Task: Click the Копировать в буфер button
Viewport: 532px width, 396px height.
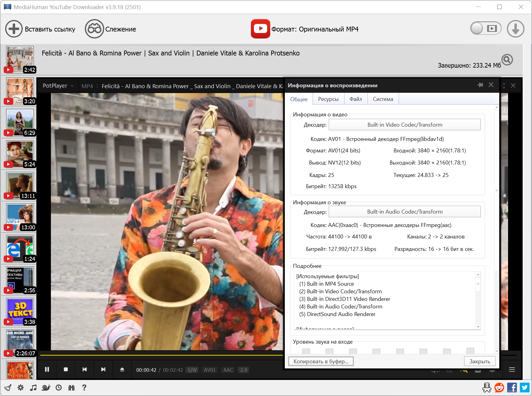Action: [321, 361]
